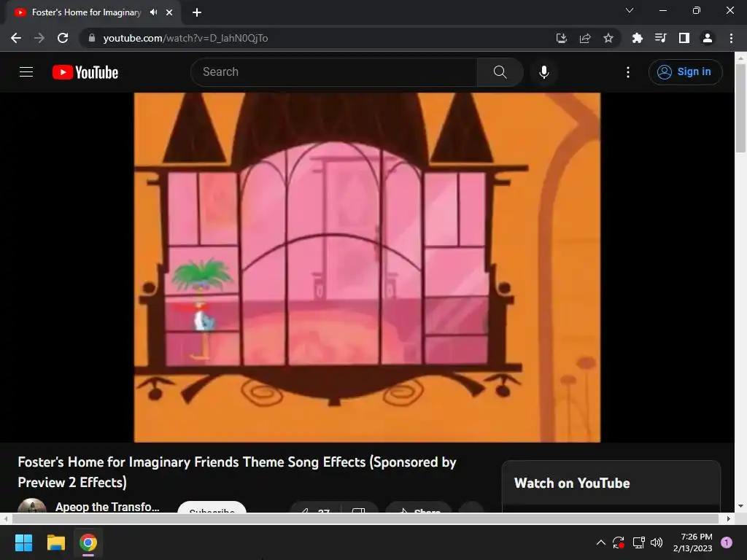Open the volume tray icon
Image resolution: width=747 pixels, height=560 pixels.
[x=657, y=542]
